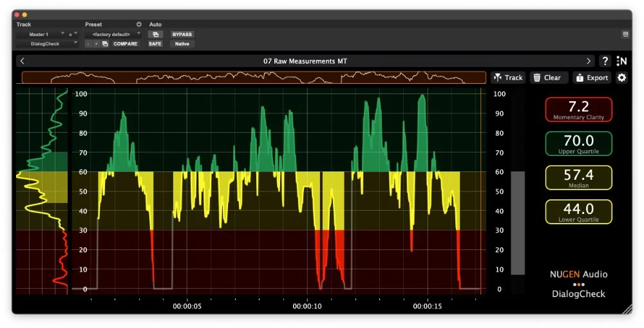
Task: Open the insert position 'c' dropdown
Action: (x=73, y=34)
